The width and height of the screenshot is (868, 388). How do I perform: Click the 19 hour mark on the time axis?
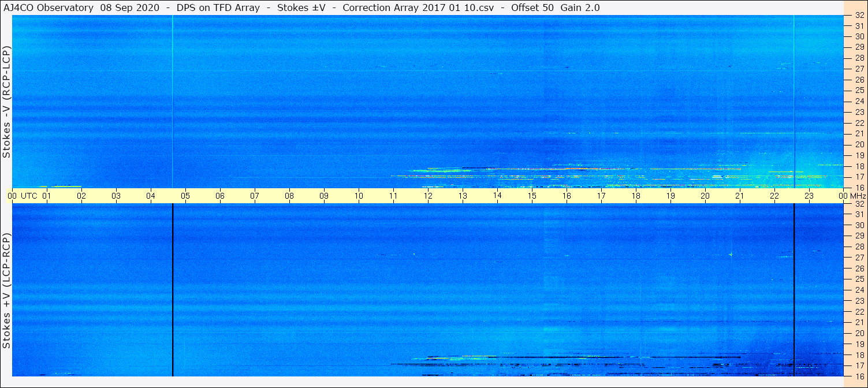click(x=670, y=196)
